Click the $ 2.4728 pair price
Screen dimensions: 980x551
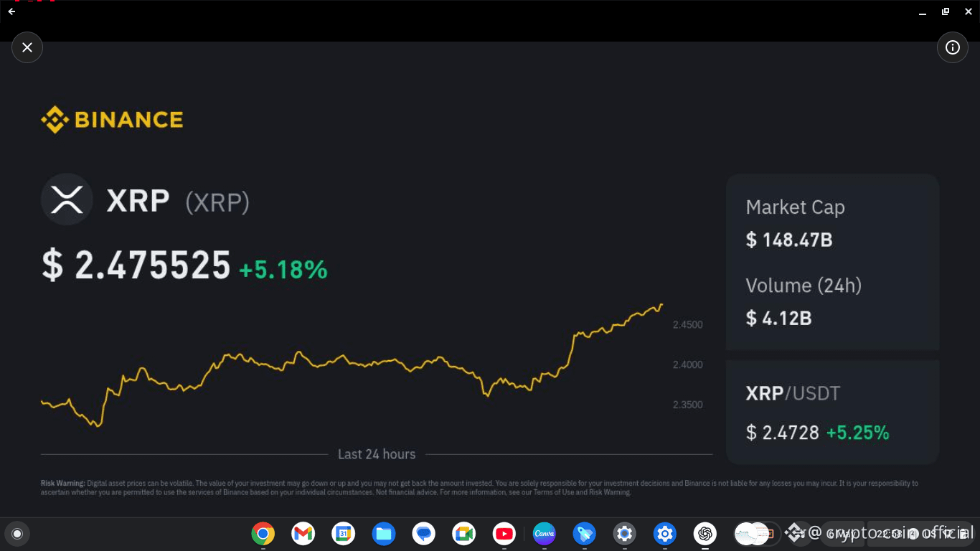click(782, 433)
